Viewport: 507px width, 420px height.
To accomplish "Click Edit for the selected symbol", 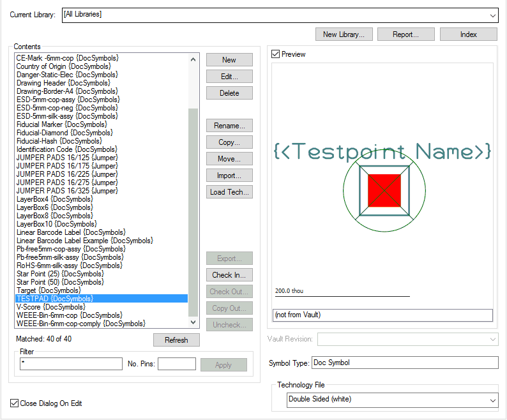I will click(x=229, y=77).
